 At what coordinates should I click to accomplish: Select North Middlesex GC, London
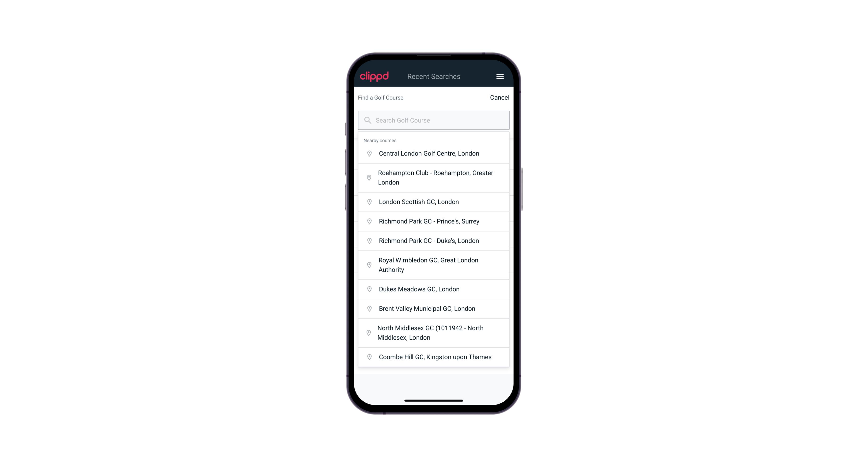pos(434,332)
